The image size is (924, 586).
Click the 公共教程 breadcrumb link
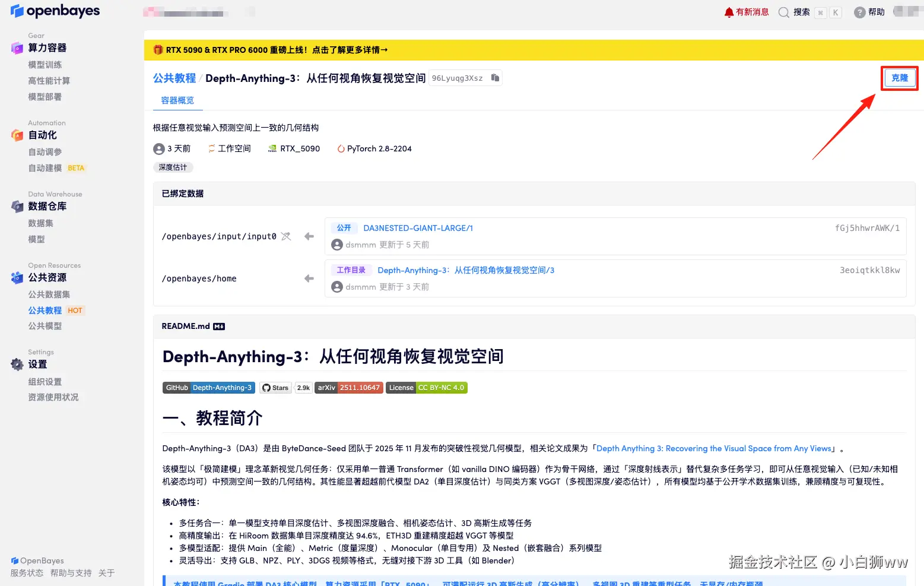click(x=174, y=78)
